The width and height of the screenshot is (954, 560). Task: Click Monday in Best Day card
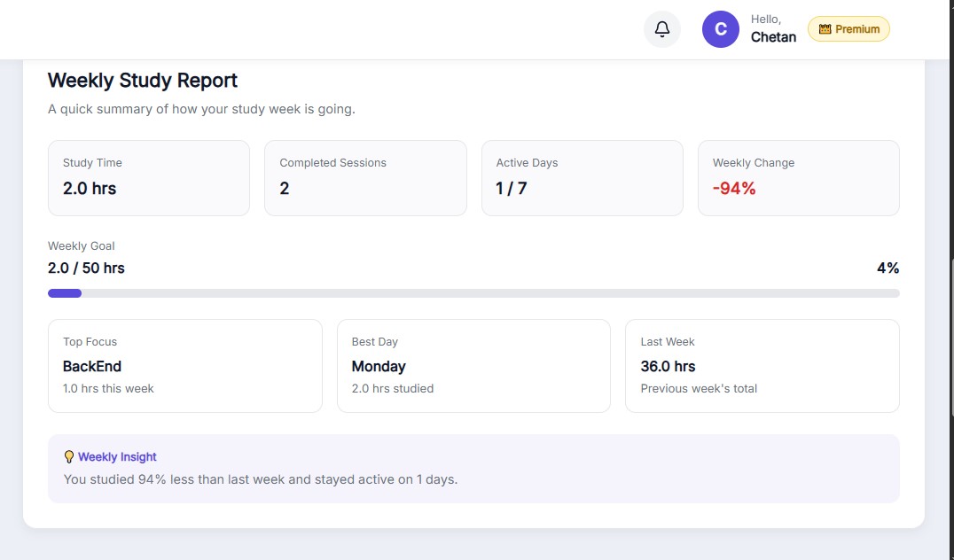pyautogui.click(x=379, y=366)
